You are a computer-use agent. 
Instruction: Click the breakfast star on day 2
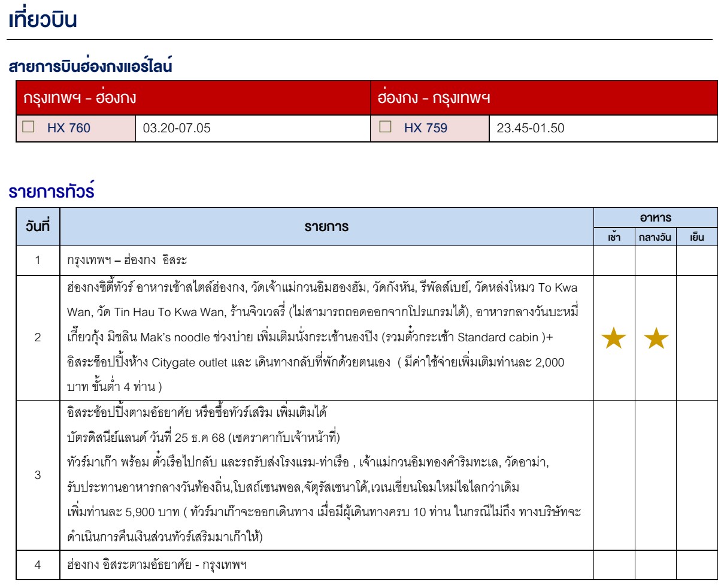(x=614, y=340)
